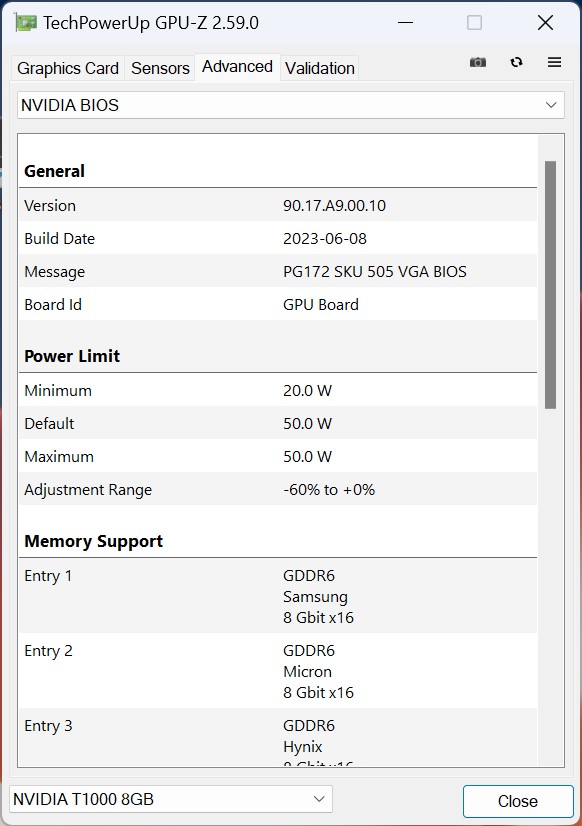Minimize the GPU-Z window
The width and height of the screenshot is (582, 826).
click(405, 23)
